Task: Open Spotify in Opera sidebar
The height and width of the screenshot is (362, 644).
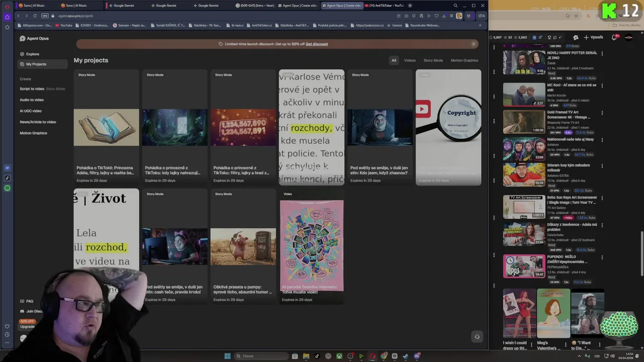Action: [x=7, y=188]
